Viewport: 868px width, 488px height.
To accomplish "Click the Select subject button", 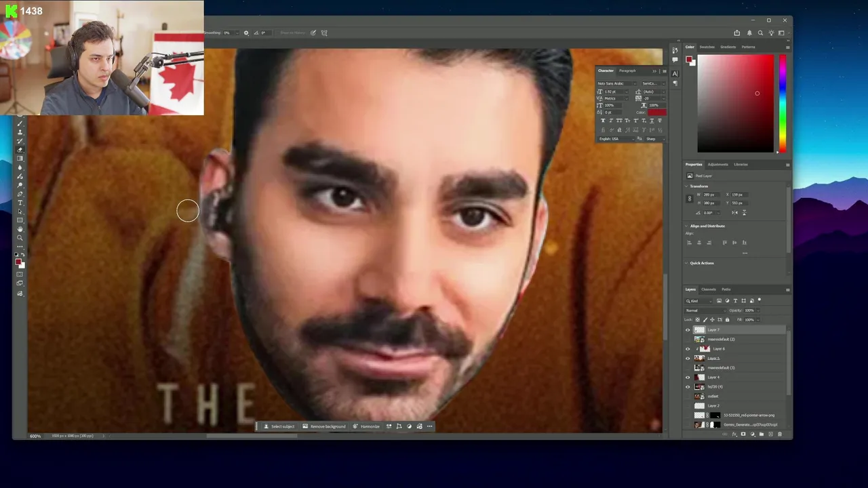I will pyautogui.click(x=279, y=426).
